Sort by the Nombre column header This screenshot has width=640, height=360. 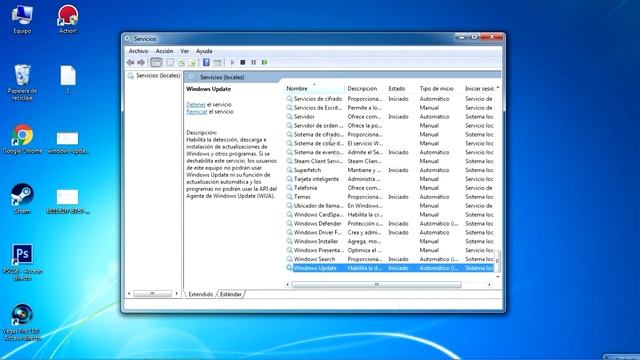pyautogui.click(x=314, y=88)
